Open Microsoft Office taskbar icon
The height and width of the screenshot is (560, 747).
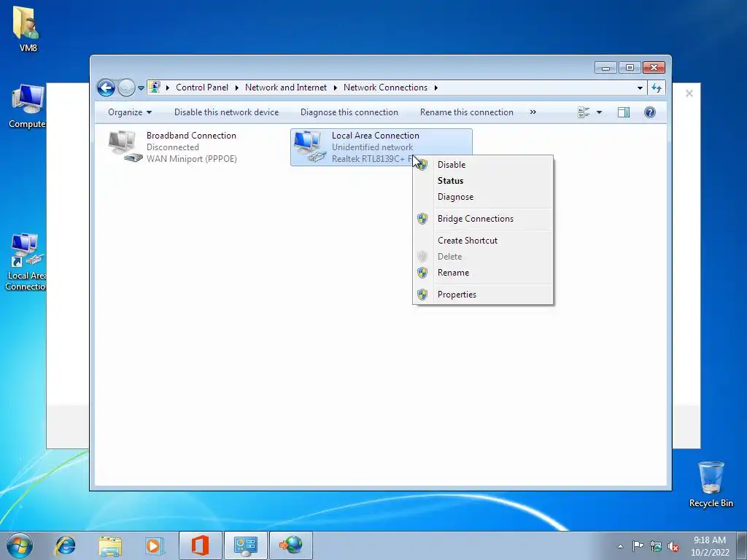[200, 545]
